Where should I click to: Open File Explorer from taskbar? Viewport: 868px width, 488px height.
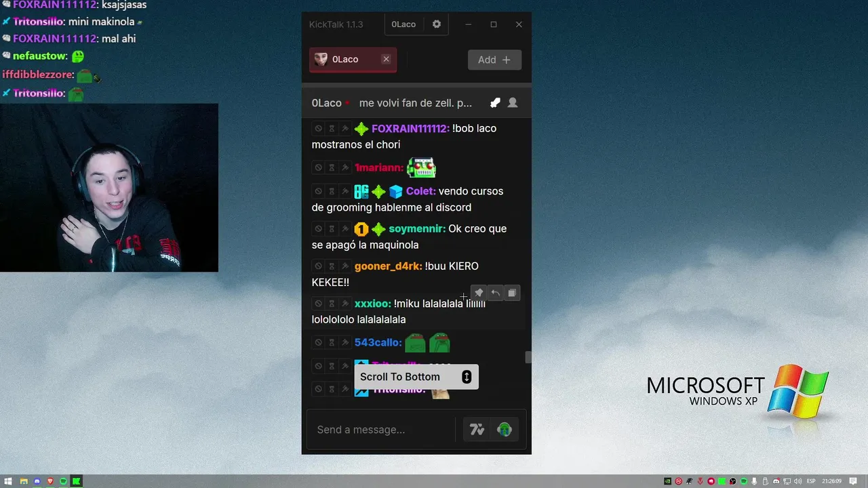24,481
